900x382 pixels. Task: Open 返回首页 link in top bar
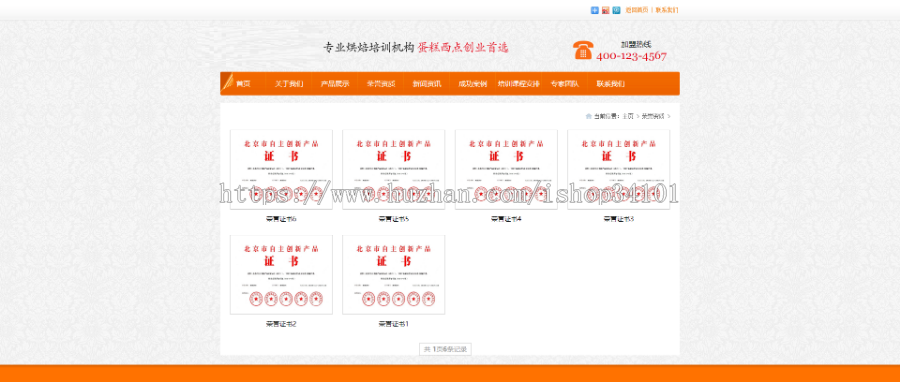(x=637, y=10)
